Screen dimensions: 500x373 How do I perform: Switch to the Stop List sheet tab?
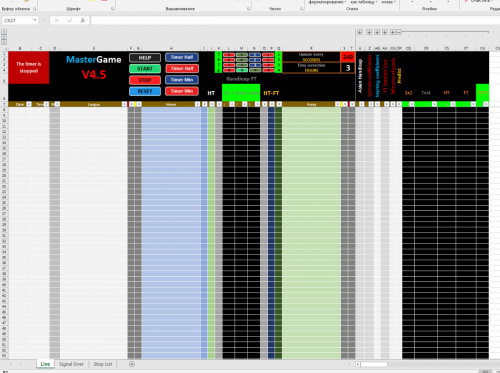pos(103,364)
